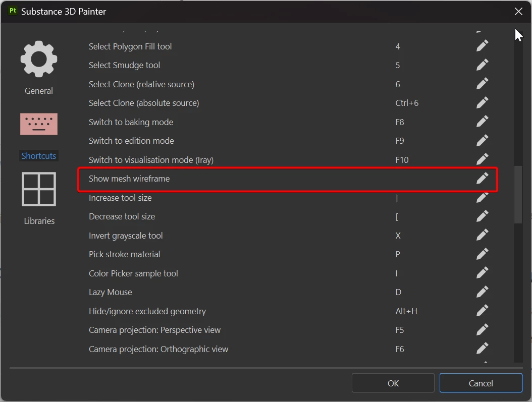The width and height of the screenshot is (532, 402).
Task: Click the F9 shortcut value
Action: tap(400, 141)
